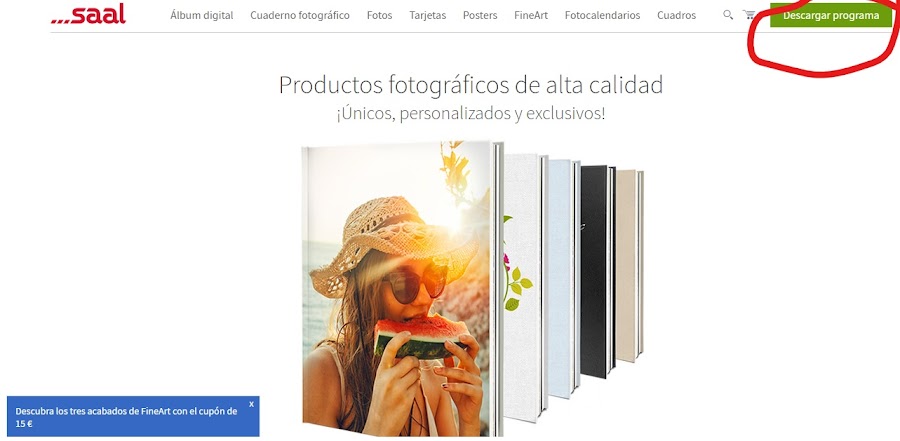Open the Álbum digital menu
The image size is (900, 441).
201,16
